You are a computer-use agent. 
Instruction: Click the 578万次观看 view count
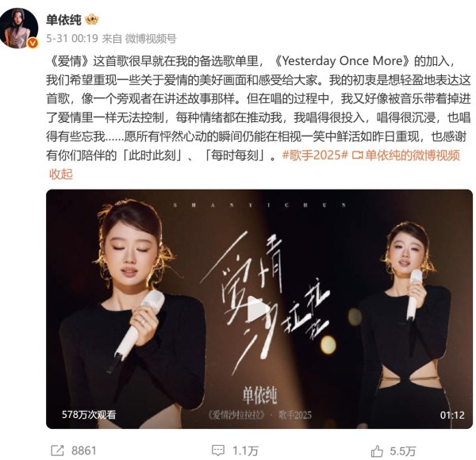click(89, 415)
